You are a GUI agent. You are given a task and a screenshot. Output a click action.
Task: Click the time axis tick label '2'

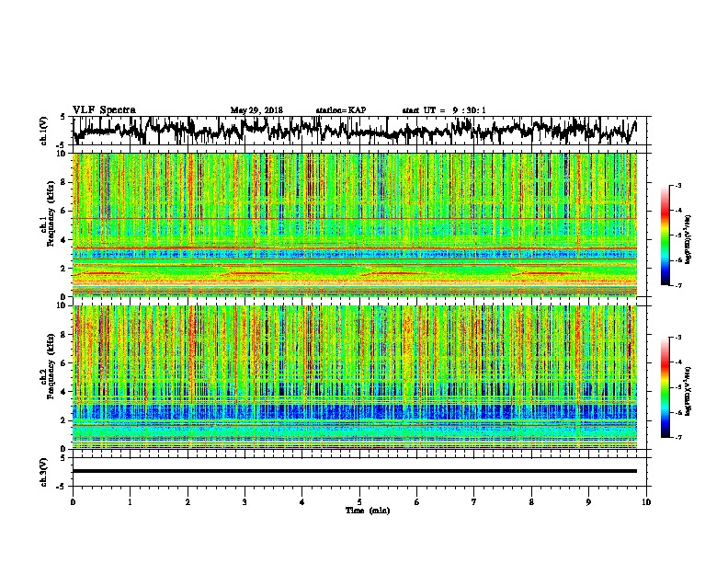(188, 502)
